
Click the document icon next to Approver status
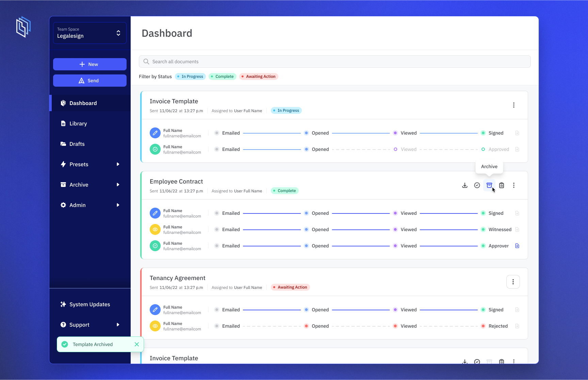(x=517, y=245)
